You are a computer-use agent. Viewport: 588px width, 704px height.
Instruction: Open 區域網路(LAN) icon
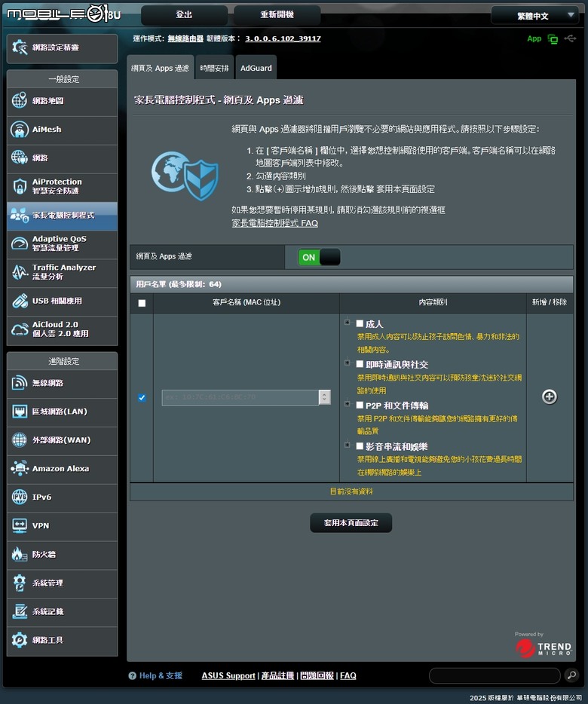click(20, 412)
